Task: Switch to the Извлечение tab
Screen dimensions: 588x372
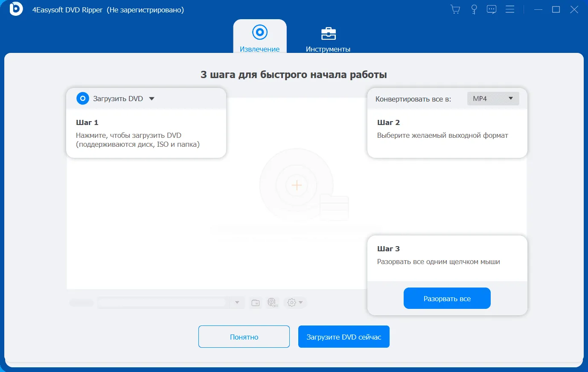Action: (x=259, y=38)
